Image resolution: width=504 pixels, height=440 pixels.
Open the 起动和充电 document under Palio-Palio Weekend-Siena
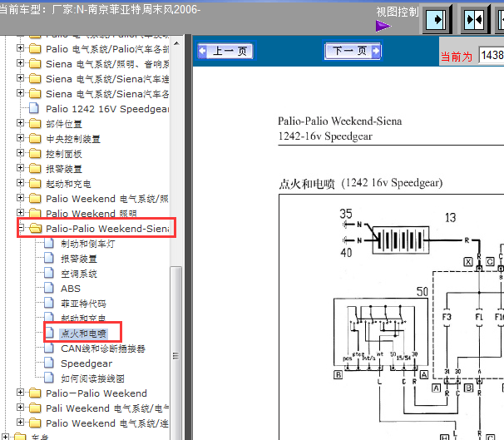[83, 318]
